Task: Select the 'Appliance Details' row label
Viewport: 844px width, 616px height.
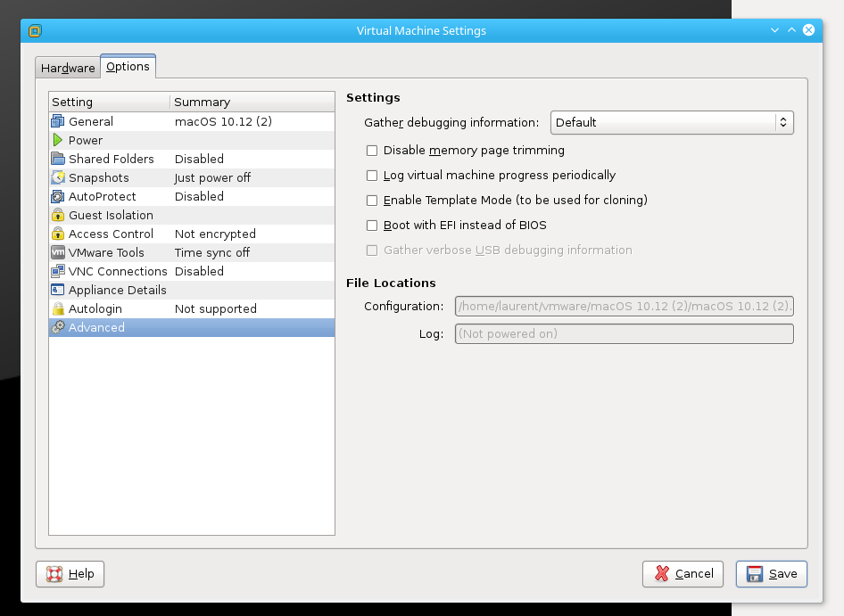Action: 118,290
